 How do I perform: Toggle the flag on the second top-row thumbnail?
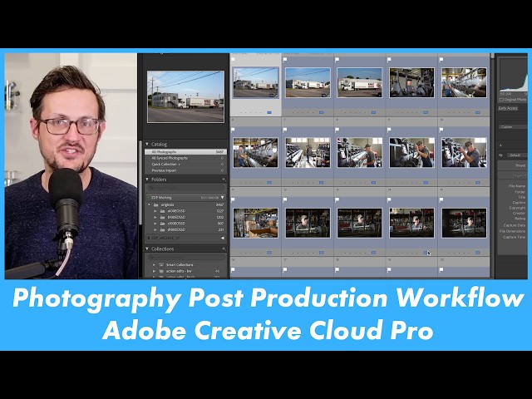(x=285, y=60)
